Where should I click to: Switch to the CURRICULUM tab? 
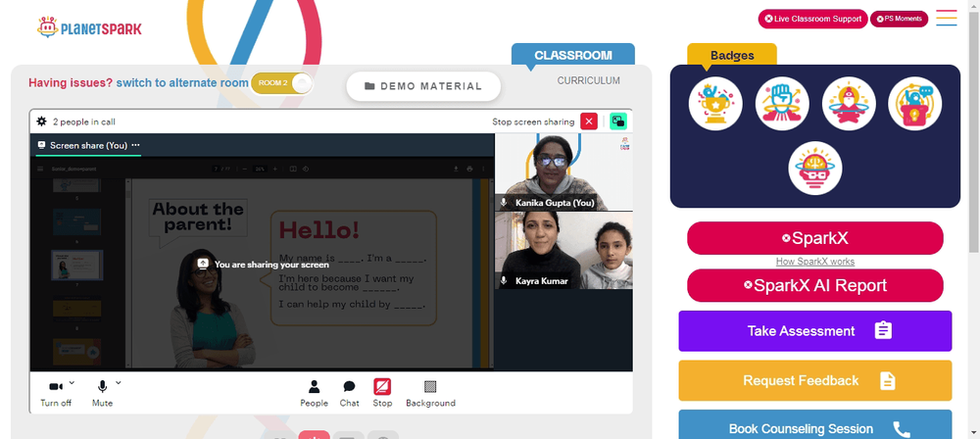coord(589,80)
